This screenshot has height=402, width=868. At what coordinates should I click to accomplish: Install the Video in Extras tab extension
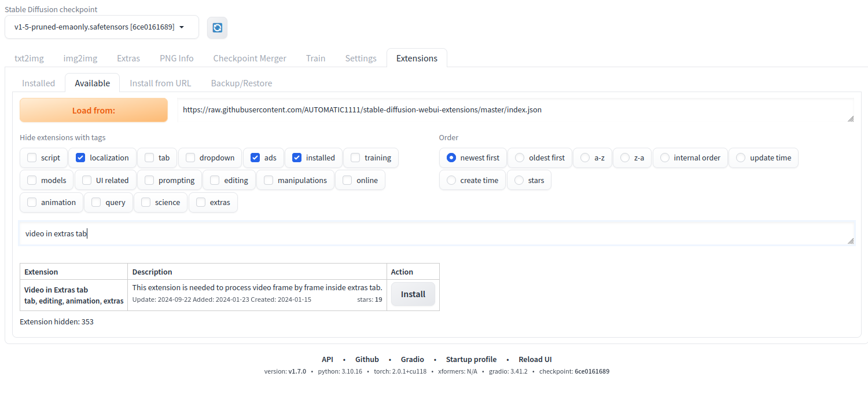pos(413,294)
